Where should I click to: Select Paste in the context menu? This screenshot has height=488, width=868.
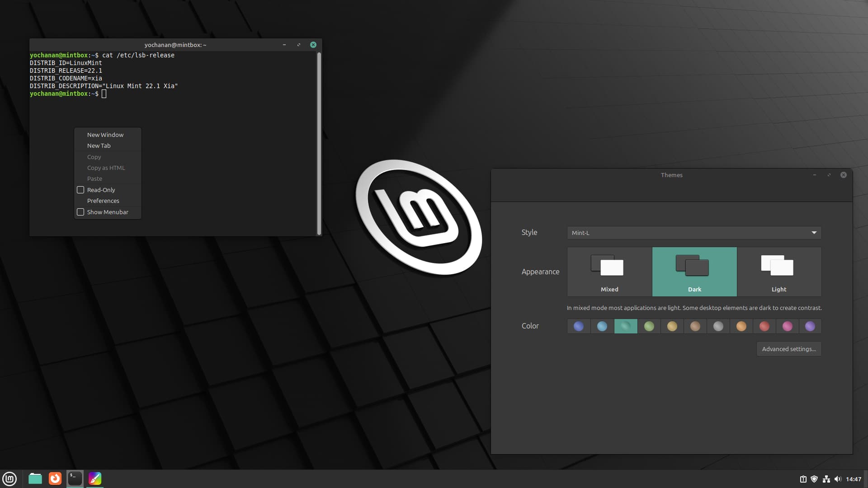(x=108, y=178)
